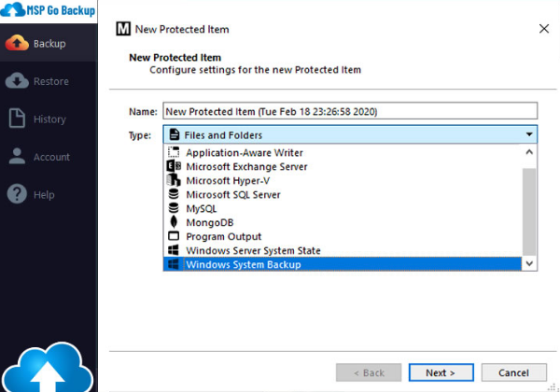Click the Help question mark icon
The width and height of the screenshot is (560, 392).
[x=17, y=194]
